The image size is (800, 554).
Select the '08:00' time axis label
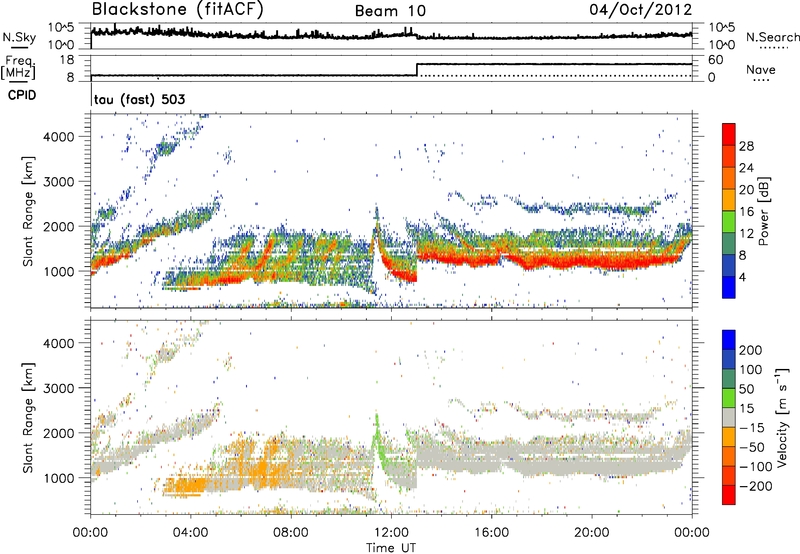tap(291, 533)
